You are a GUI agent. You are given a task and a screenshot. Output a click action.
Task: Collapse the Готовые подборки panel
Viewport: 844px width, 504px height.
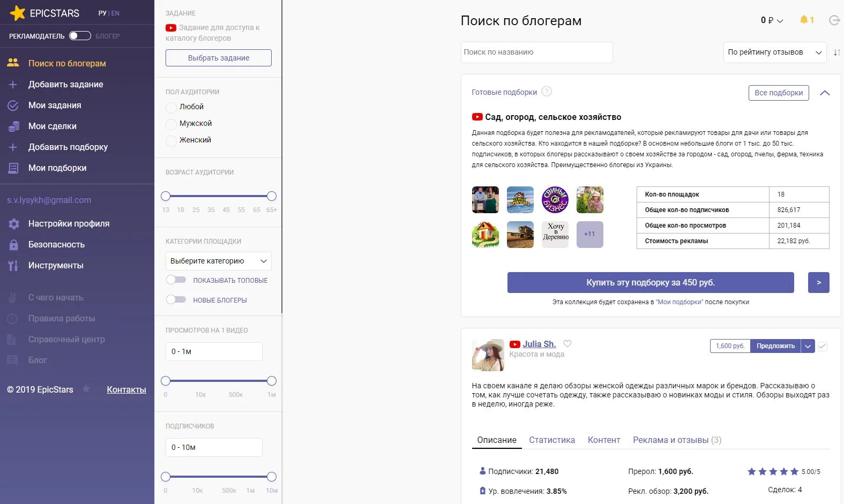825,93
